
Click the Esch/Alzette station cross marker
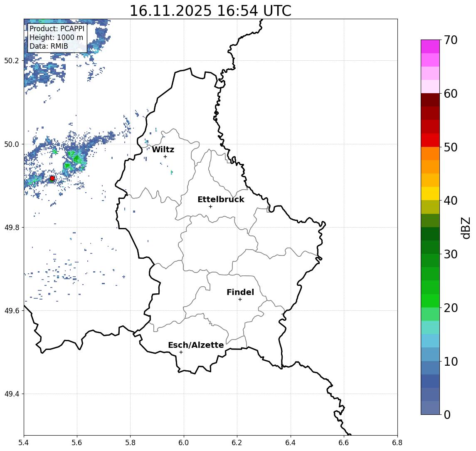coord(181,352)
